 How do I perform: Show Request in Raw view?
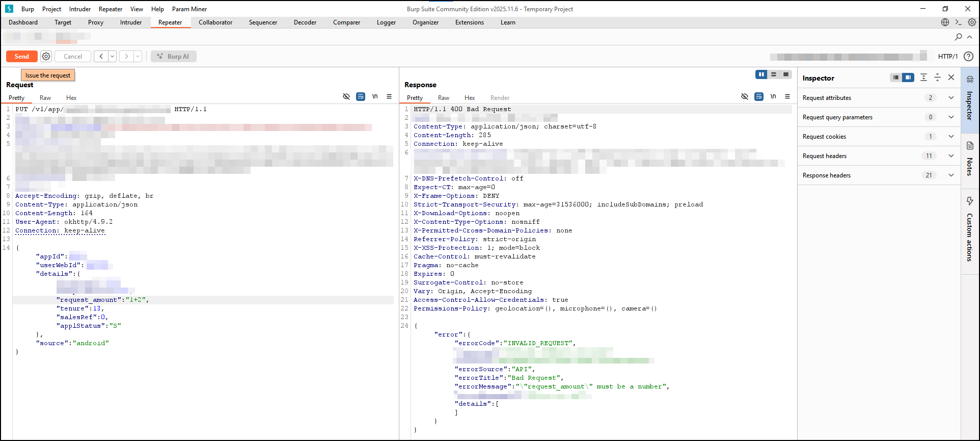pyautogui.click(x=45, y=98)
